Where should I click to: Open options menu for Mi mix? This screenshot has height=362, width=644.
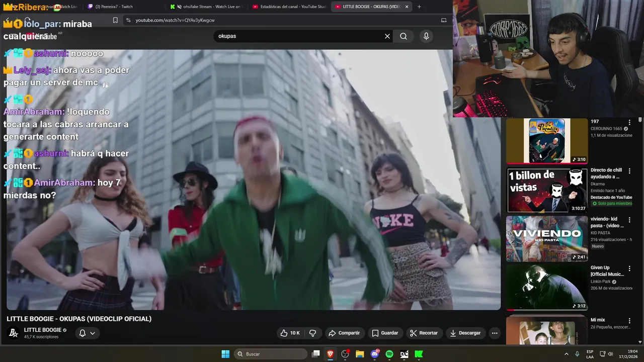coord(629,320)
